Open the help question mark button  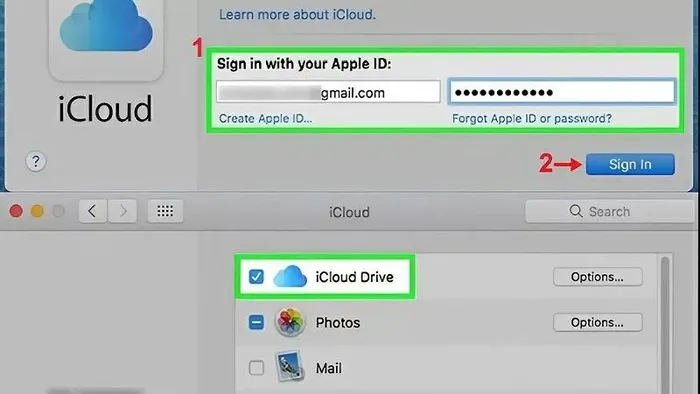[36, 161]
